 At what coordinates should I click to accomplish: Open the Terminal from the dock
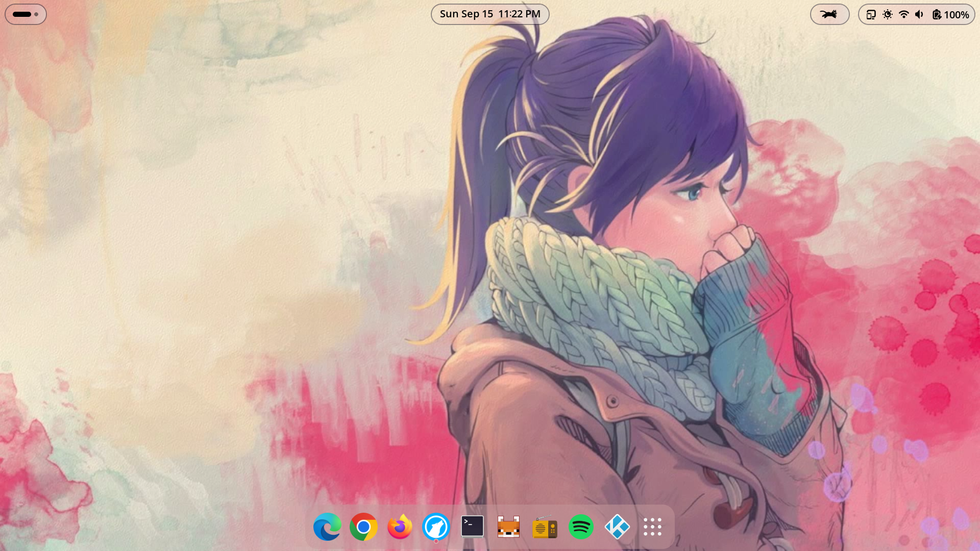(472, 527)
